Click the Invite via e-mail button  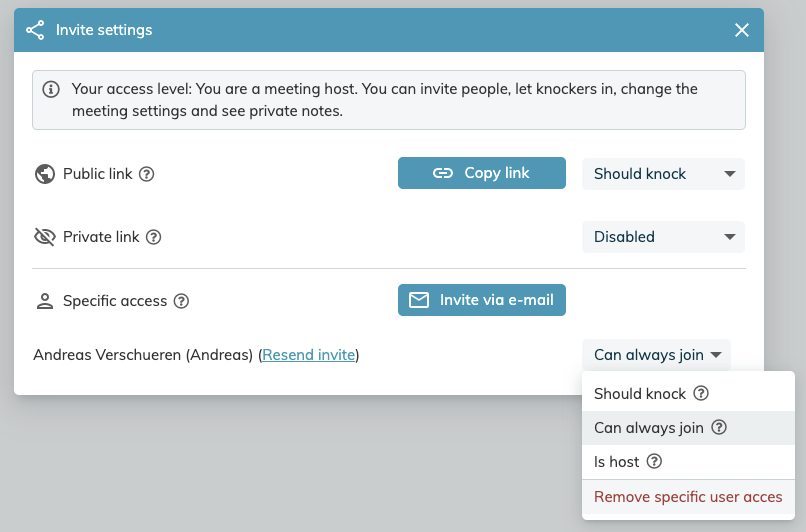pos(482,300)
